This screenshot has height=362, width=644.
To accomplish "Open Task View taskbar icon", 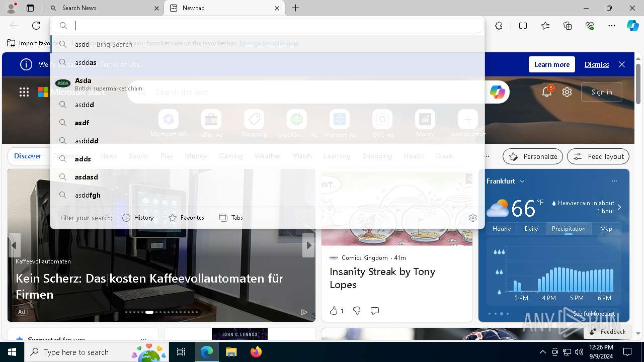I will (181, 352).
